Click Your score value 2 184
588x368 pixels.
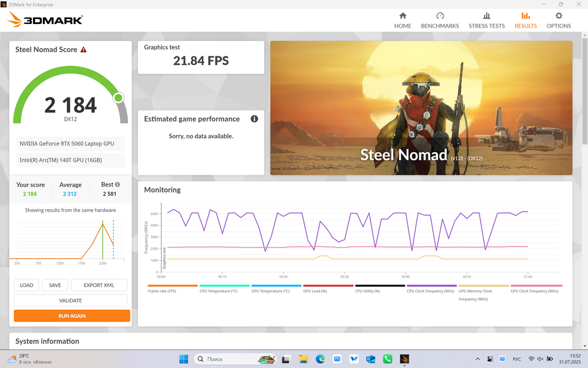pyautogui.click(x=30, y=194)
